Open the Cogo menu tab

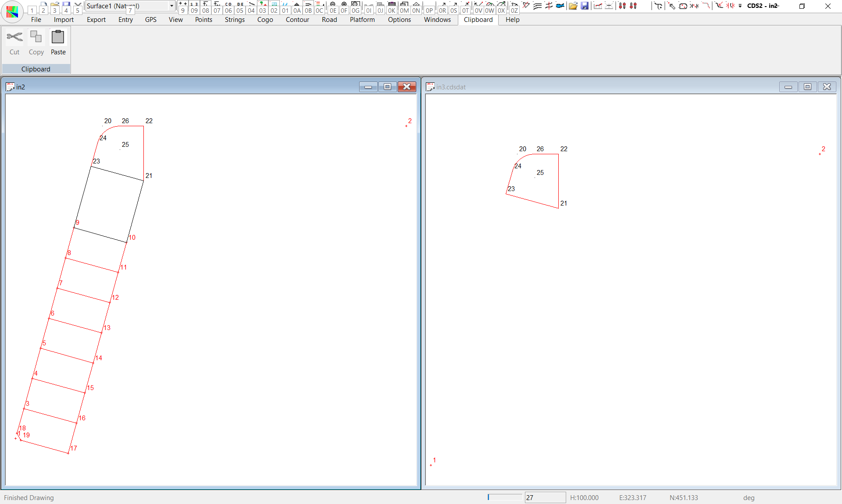(x=265, y=20)
